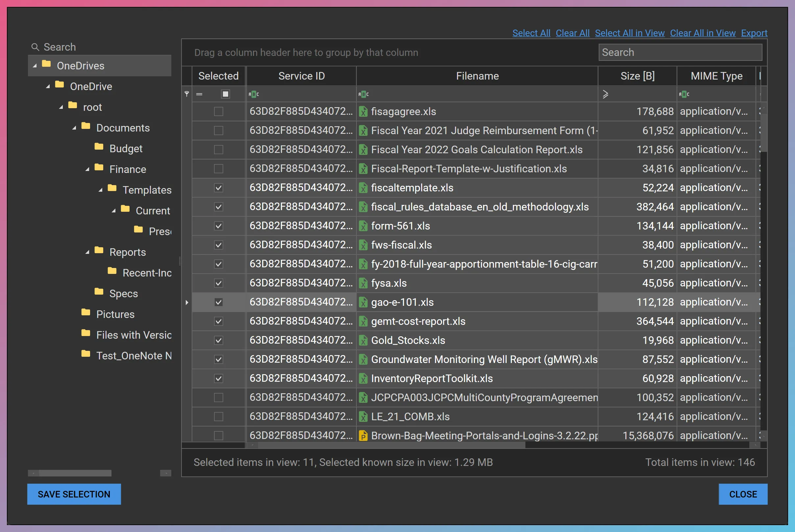
Task: Click the grid vertical scrollbar thumb
Action: (x=764, y=133)
